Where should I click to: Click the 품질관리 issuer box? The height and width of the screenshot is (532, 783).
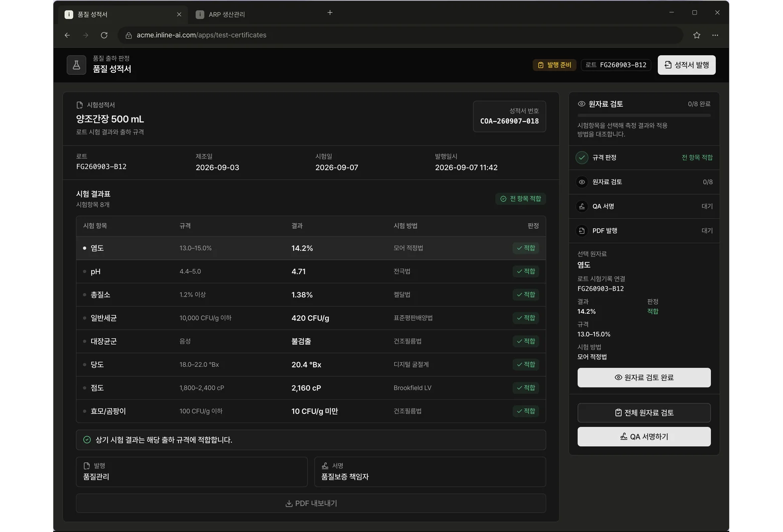192,472
